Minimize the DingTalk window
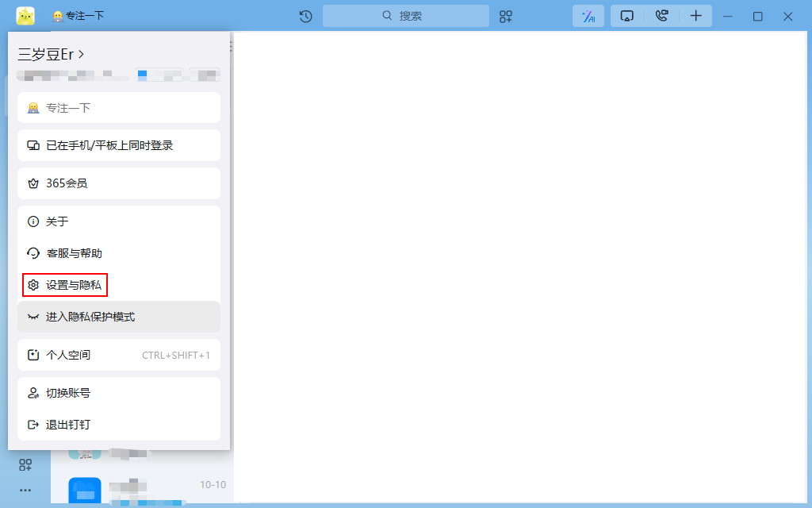 tap(728, 17)
